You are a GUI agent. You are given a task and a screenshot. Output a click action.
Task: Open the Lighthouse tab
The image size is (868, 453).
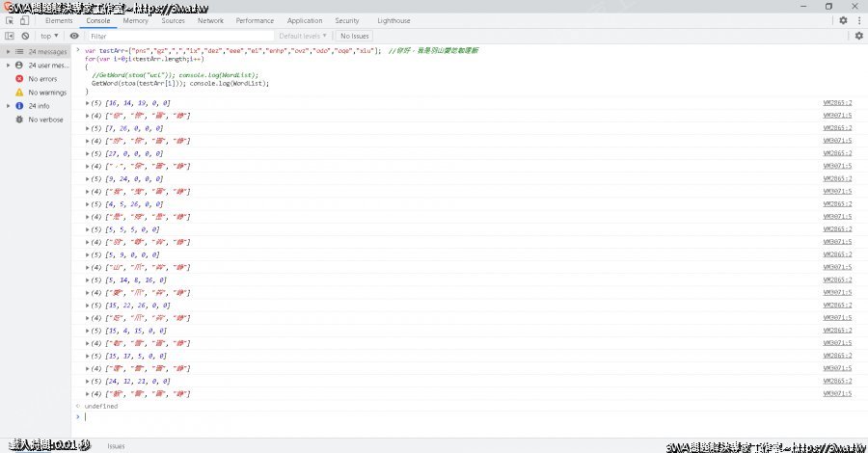pos(393,20)
